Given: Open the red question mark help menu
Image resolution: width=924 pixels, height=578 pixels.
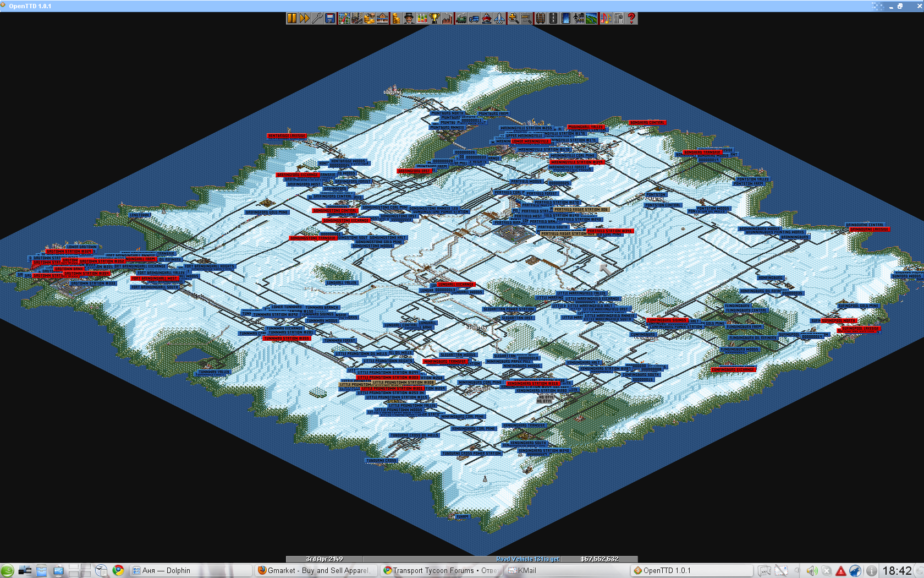Looking at the screenshot, I should point(631,18).
